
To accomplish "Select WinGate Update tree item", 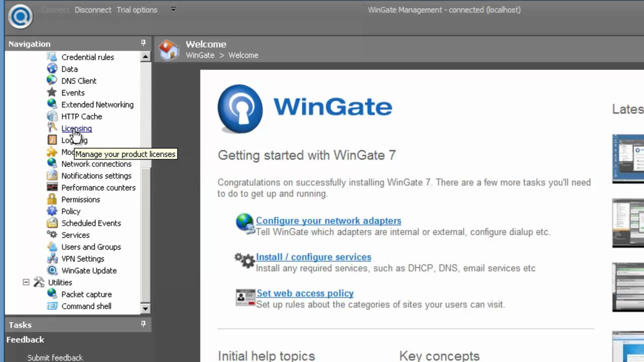I will pos(89,270).
